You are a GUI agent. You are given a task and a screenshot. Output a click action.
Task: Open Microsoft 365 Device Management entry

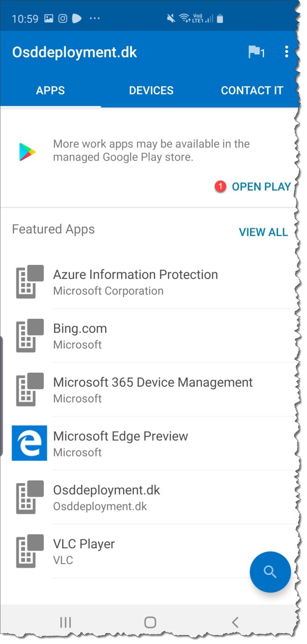coord(153,390)
